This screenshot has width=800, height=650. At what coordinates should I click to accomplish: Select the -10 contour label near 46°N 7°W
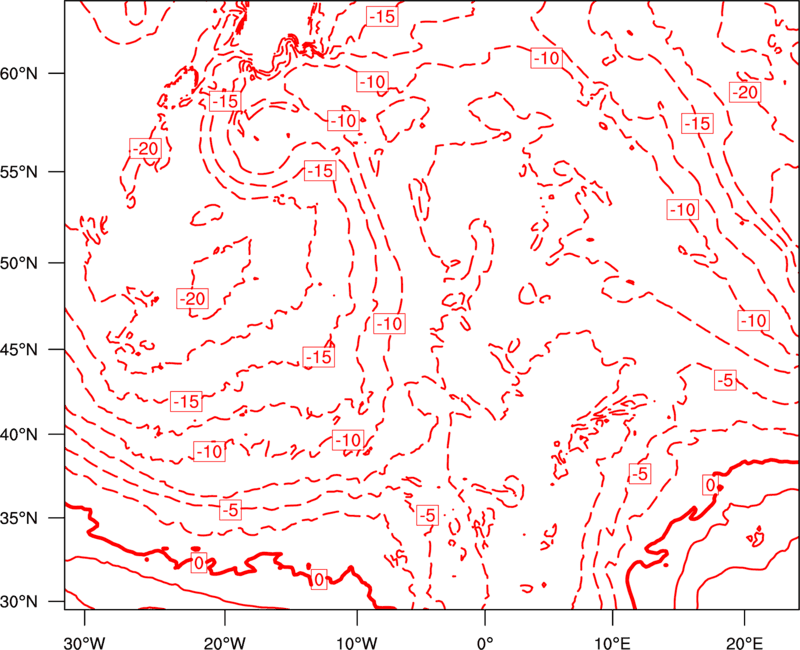tap(389, 323)
